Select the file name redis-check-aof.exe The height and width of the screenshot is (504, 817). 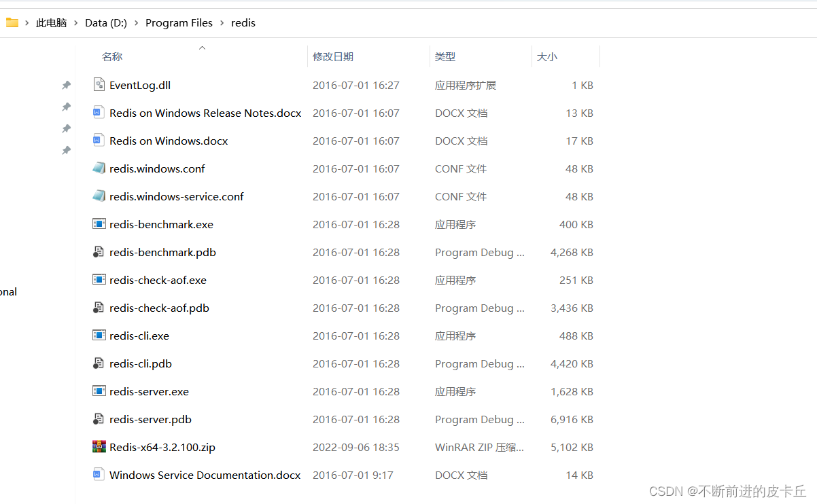158,280
